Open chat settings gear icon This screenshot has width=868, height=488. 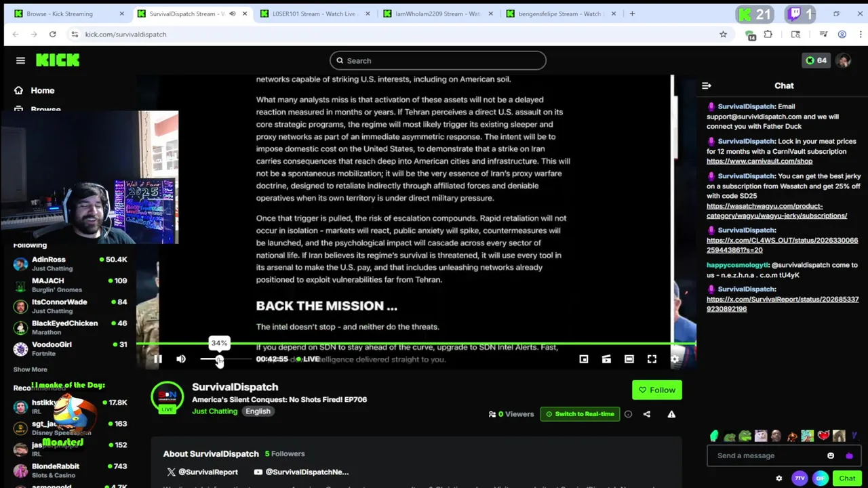click(x=778, y=479)
